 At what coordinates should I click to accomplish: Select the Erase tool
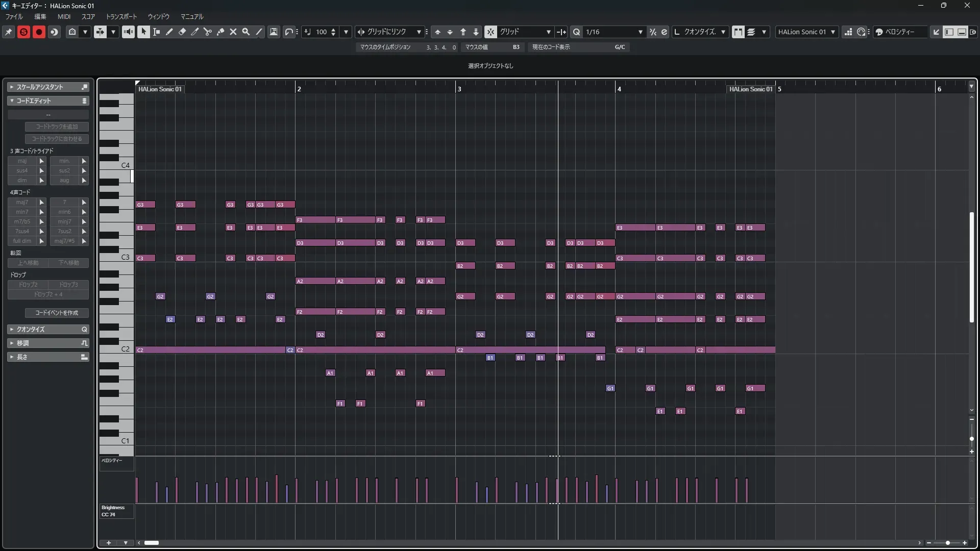(x=182, y=32)
